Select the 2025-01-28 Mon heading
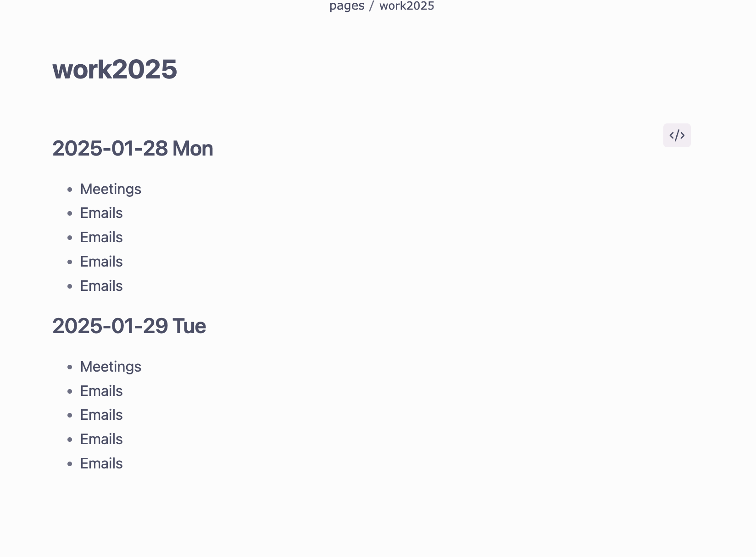Viewport: 756px width, 557px height. coord(133,149)
